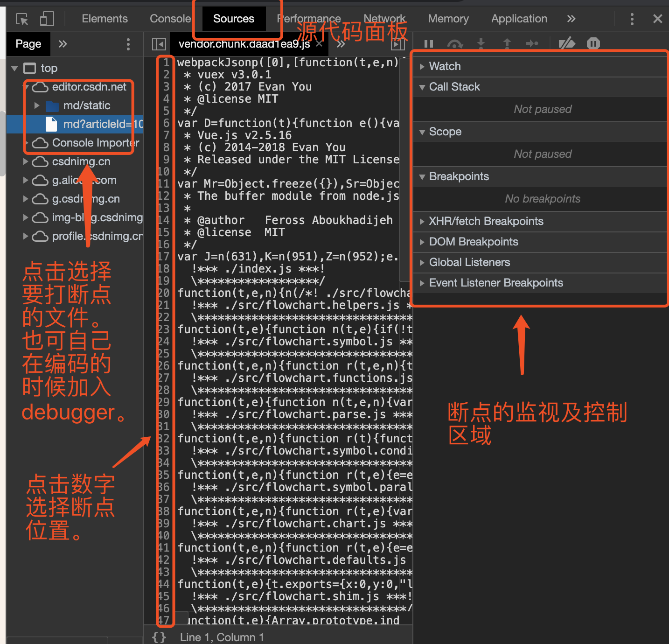Show more open file tabs chevron
669x644 pixels.
pyautogui.click(x=341, y=44)
